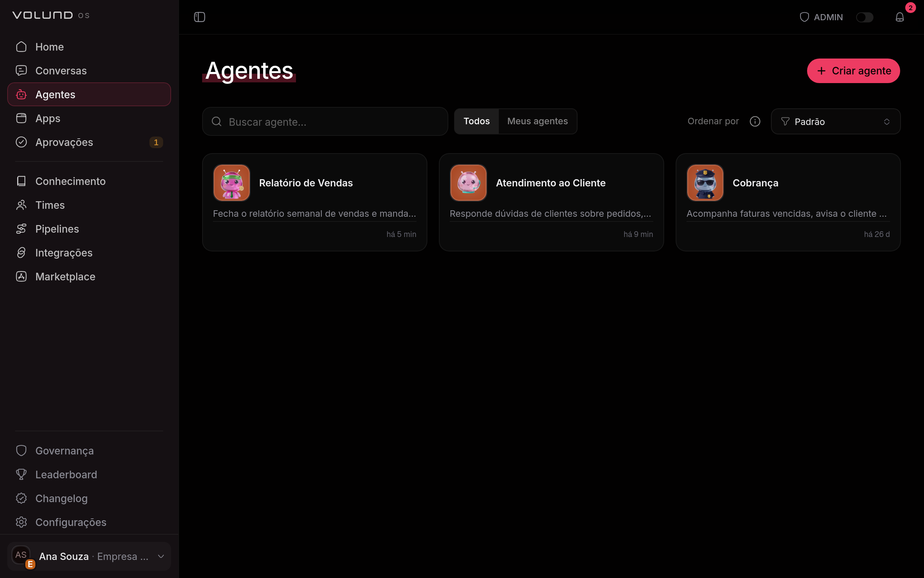
Task: Open the Conhecimento label
Action: 71,181
